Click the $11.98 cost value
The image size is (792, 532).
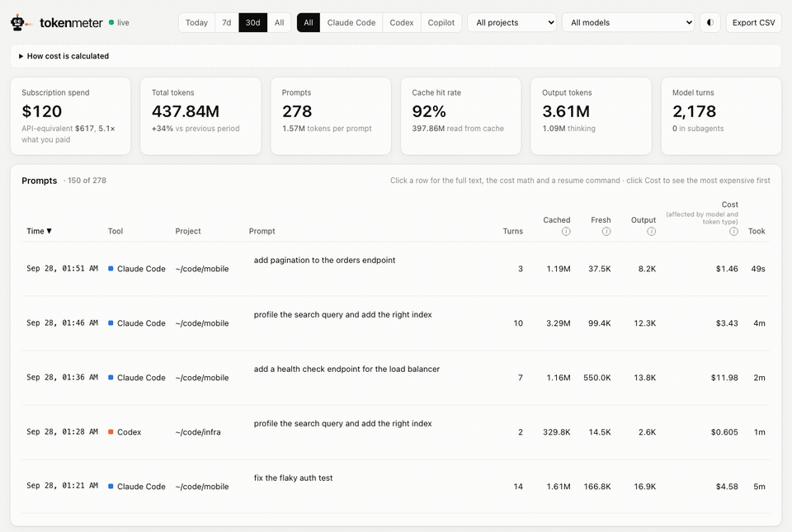click(724, 378)
